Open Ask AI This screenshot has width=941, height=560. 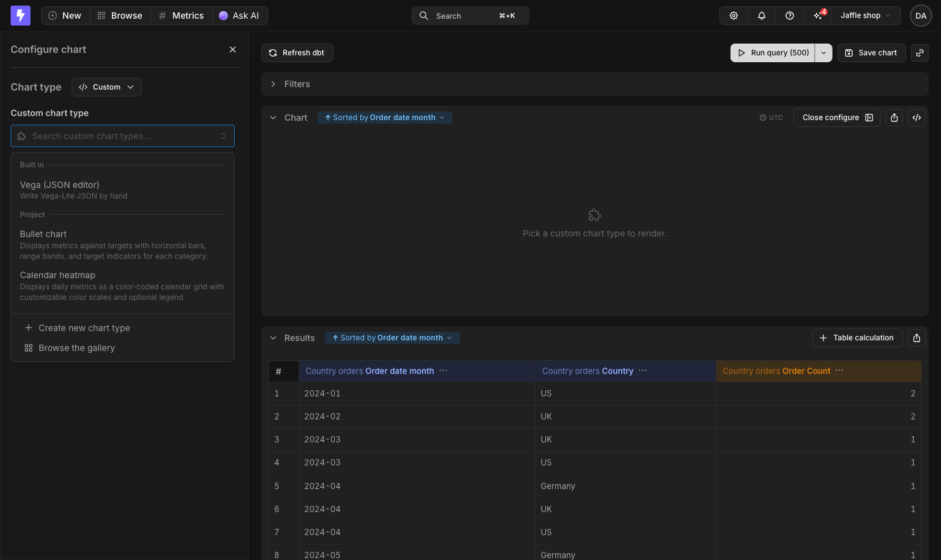pyautogui.click(x=240, y=16)
